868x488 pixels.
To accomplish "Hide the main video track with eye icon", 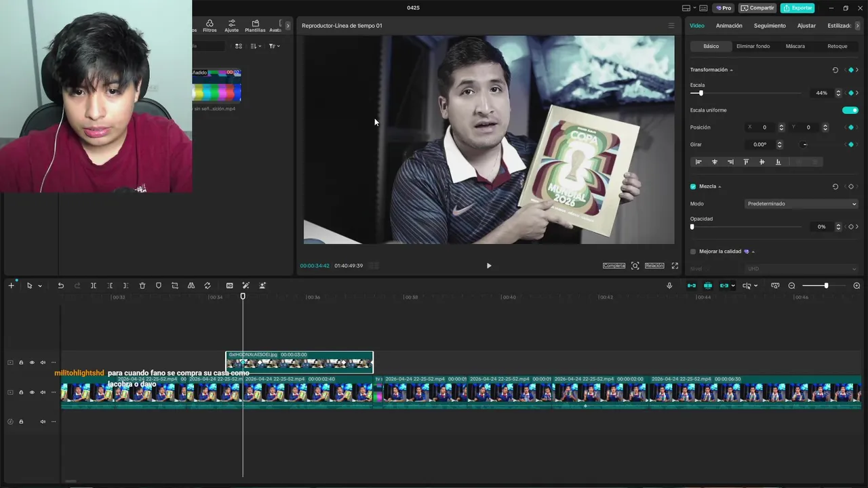I will (x=32, y=392).
